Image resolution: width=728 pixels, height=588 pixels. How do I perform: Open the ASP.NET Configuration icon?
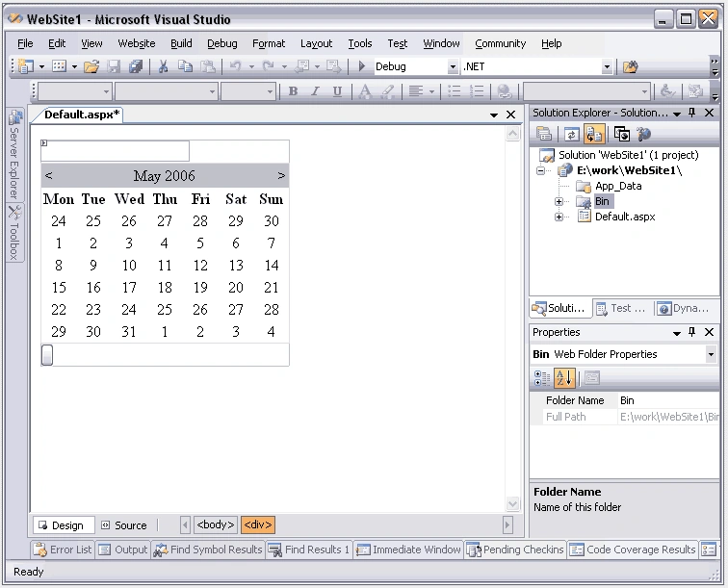click(x=644, y=135)
